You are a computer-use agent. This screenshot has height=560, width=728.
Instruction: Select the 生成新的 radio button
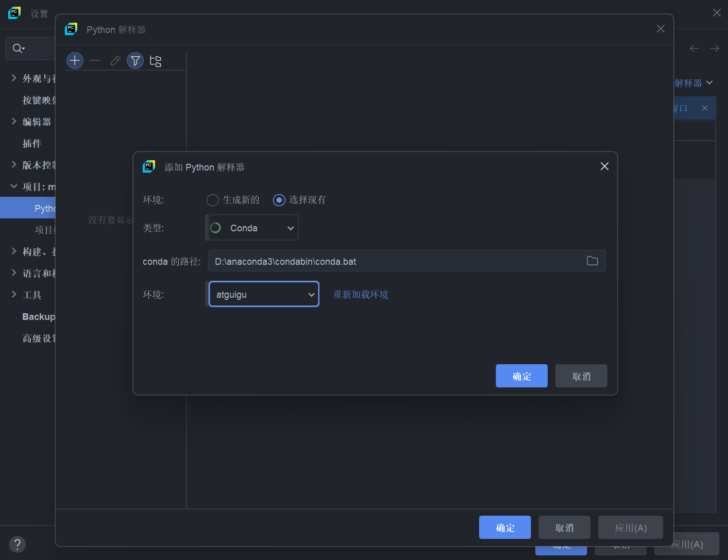coord(212,200)
